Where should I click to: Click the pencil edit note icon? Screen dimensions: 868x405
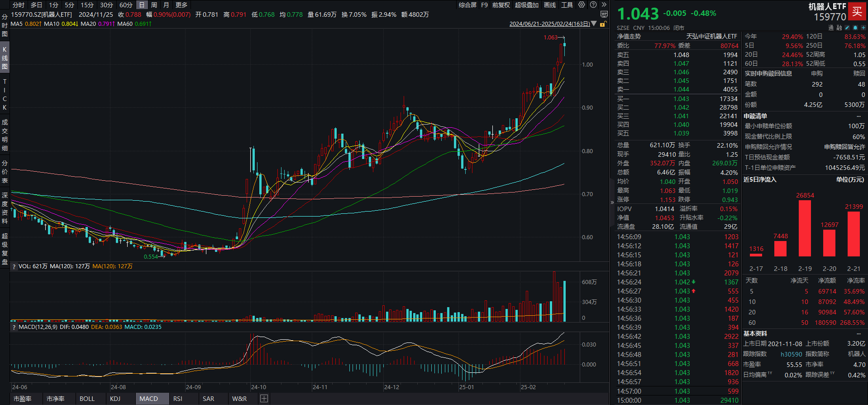[847, 28]
